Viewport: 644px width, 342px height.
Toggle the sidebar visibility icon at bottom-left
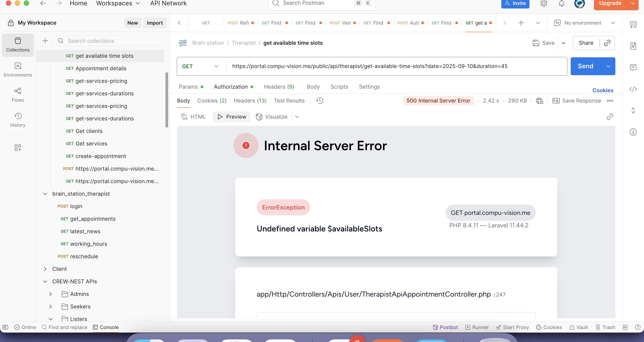5,327
